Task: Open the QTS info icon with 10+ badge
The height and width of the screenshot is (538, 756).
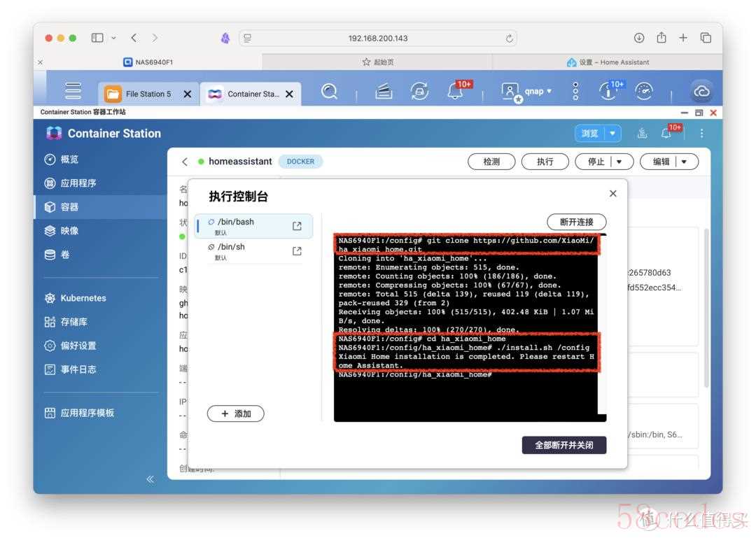Action: point(610,91)
